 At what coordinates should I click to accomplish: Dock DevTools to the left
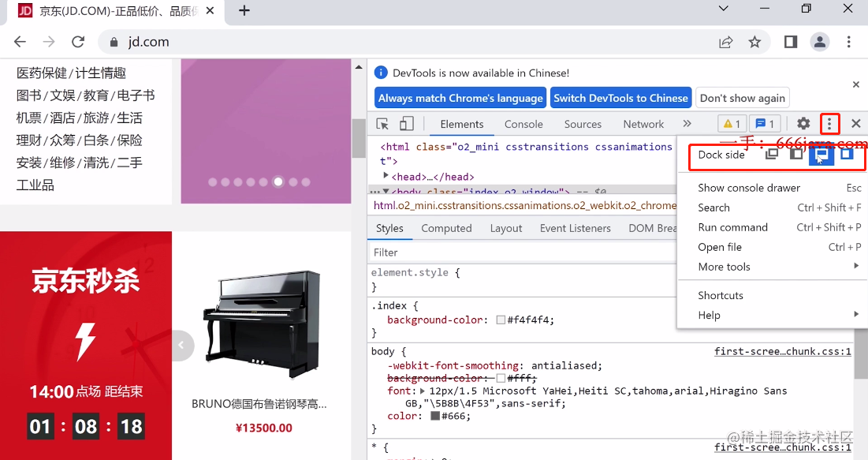(x=796, y=154)
